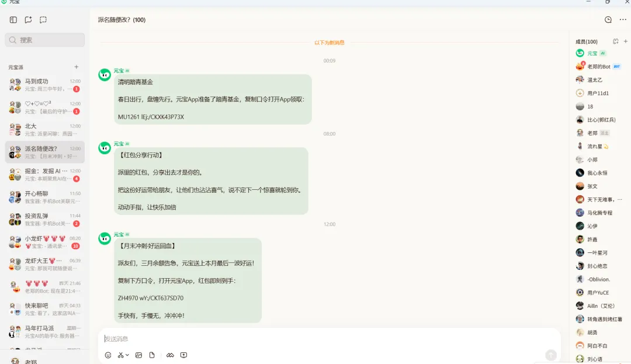
Task: Open the 马年打马派 conversation
Action: click(x=44, y=332)
